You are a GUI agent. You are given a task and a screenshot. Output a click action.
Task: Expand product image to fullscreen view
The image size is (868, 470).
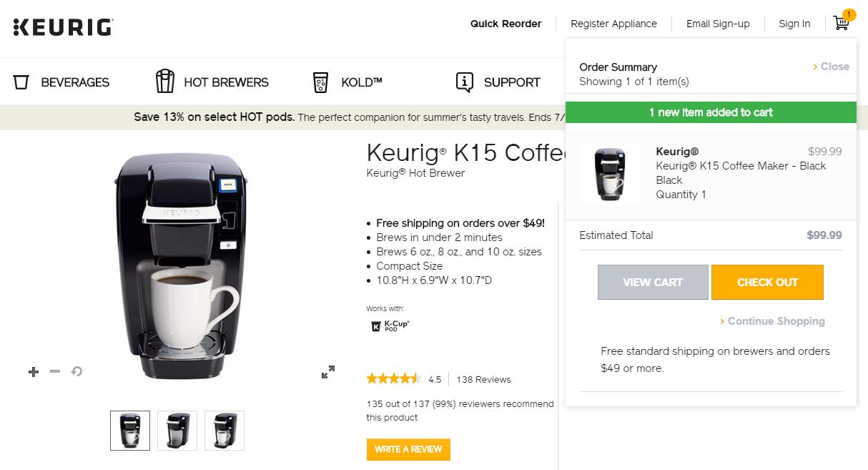(x=328, y=371)
